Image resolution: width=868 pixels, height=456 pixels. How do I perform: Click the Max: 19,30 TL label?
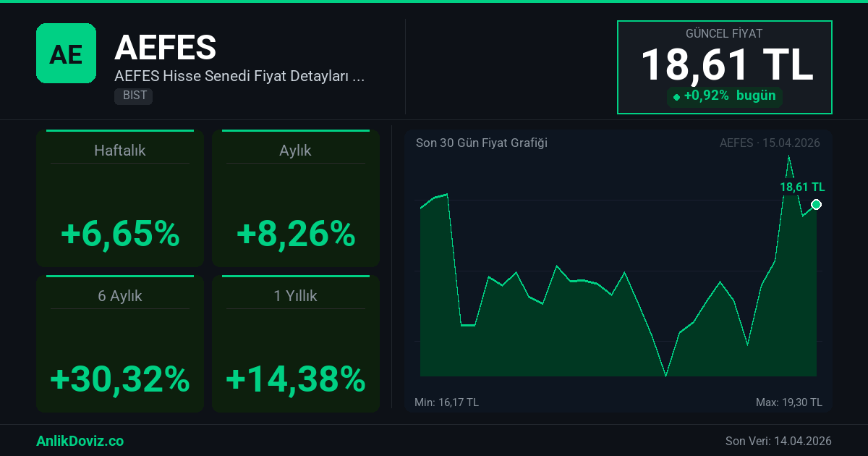point(788,402)
